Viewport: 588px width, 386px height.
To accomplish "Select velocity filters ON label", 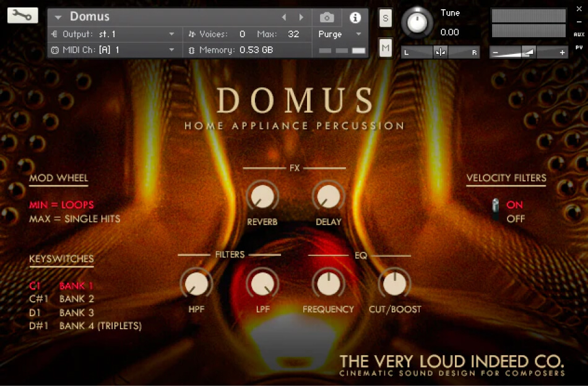I will click(x=514, y=205).
